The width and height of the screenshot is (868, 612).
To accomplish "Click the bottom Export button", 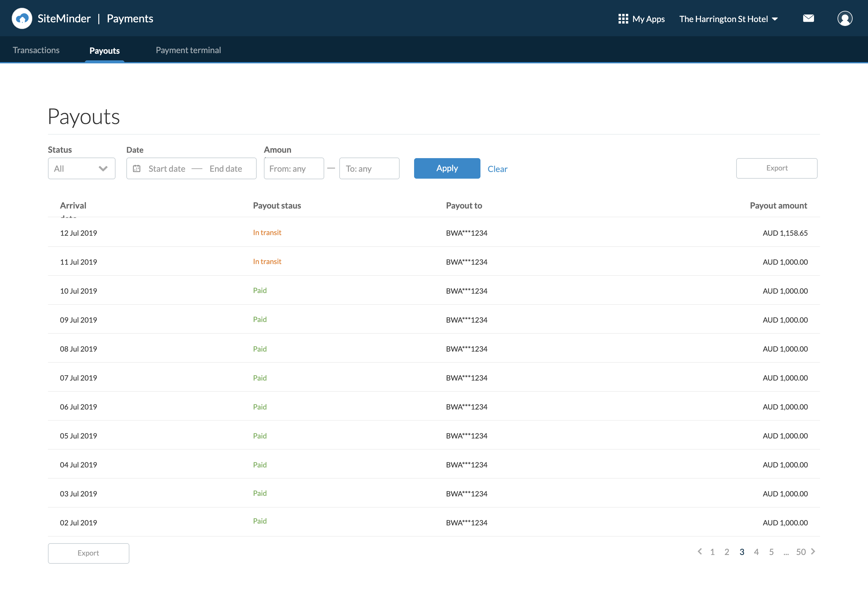I will [x=88, y=553].
